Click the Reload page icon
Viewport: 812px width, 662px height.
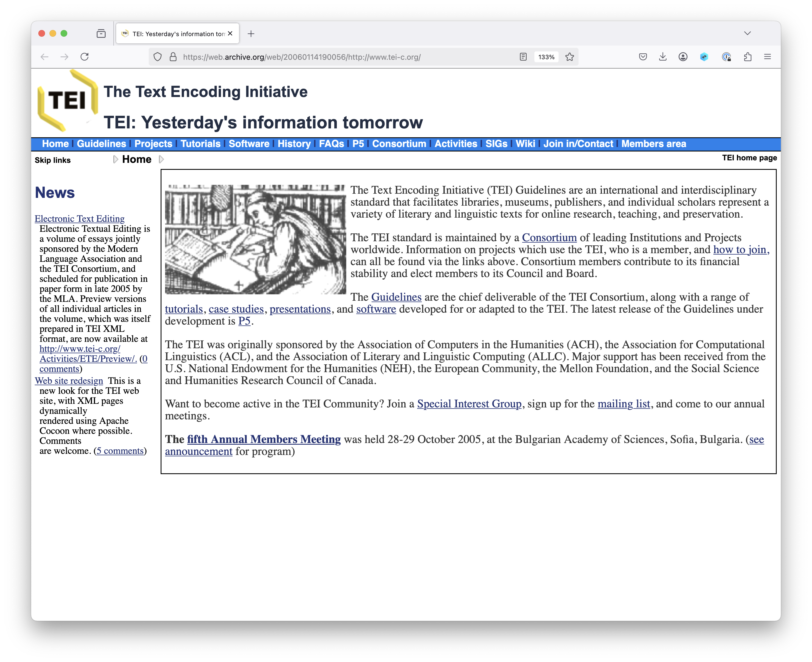coord(85,57)
